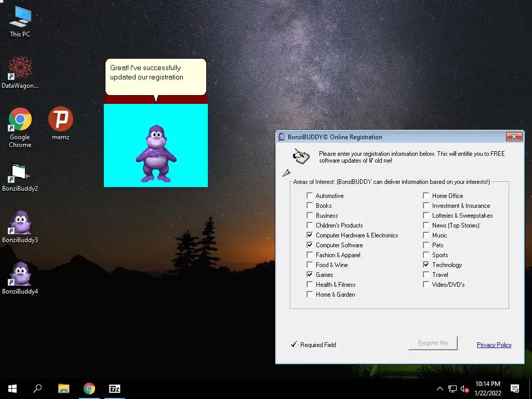Image resolution: width=532 pixels, height=399 pixels.
Task: Check the Home & Garden interest
Action: pyautogui.click(x=310, y=294)
